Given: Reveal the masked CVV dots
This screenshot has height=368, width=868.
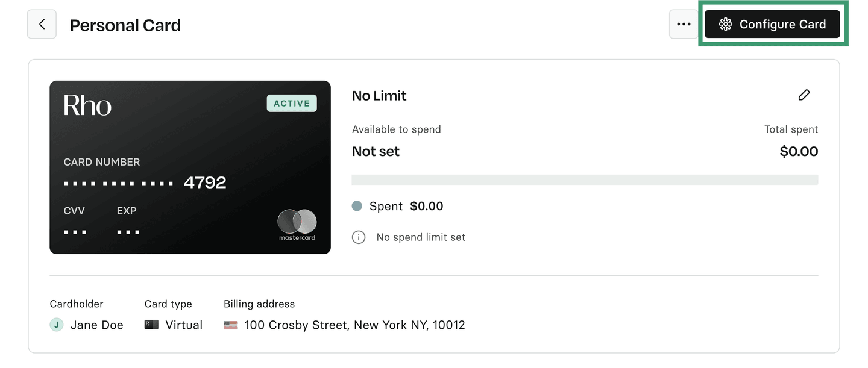Looking at the screenshot, I should pyautogui.click(x=75, y=232).
